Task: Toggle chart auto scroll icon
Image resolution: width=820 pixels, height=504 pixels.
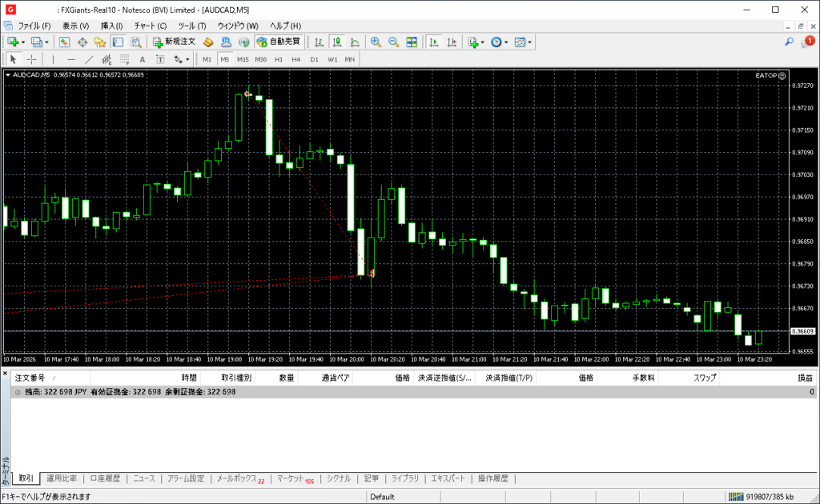Action: tap(434, 42)
